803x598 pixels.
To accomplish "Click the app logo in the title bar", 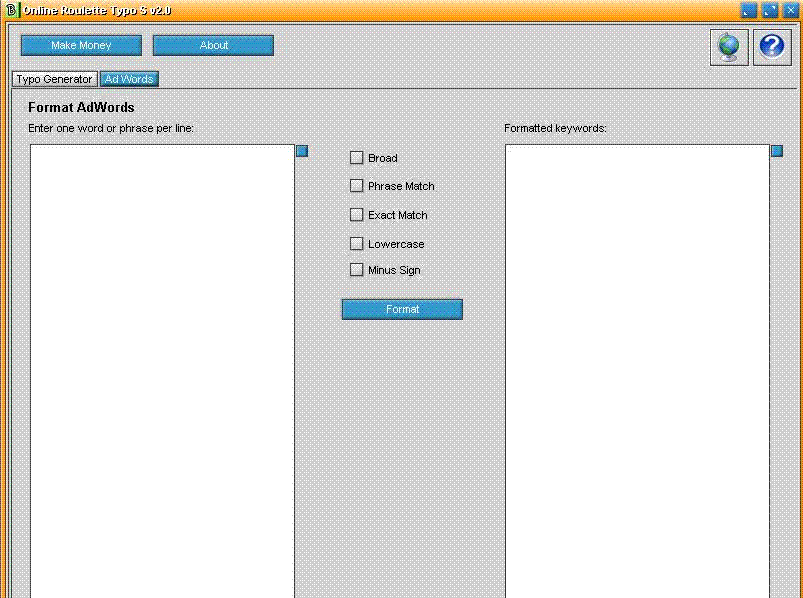I will pyautogui.click(x=11, y=10).
